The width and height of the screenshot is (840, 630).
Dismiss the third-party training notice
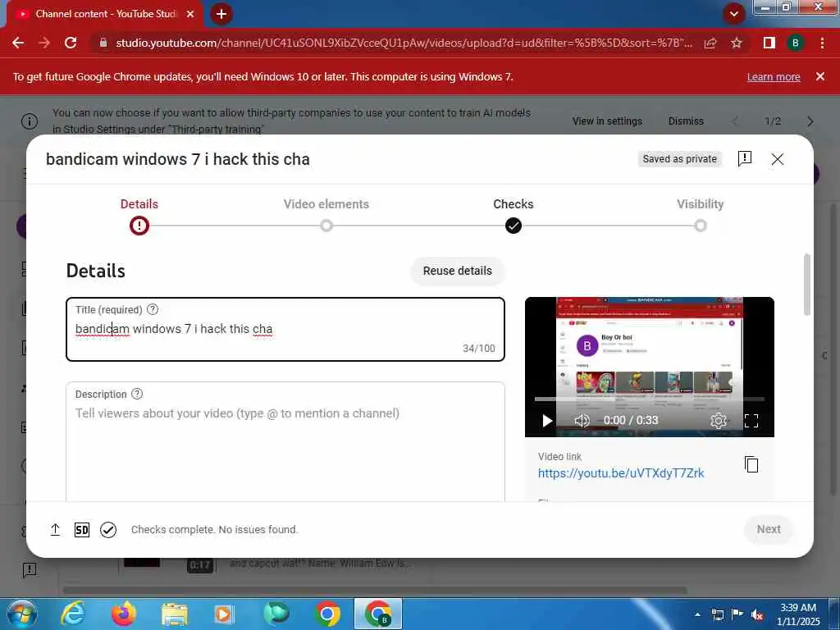[x=686, y=121]
